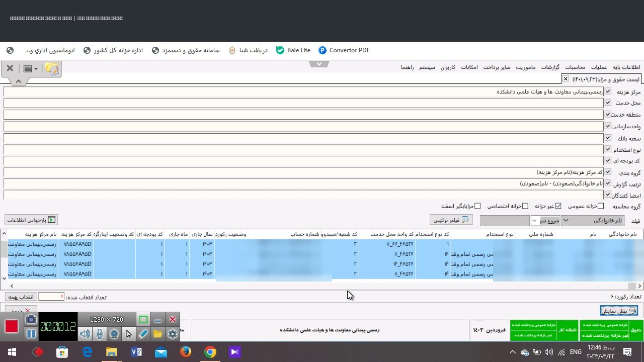Collapse the small toolbar panel with its up chevron
The image size is (644, 362).
pos(19,81)
